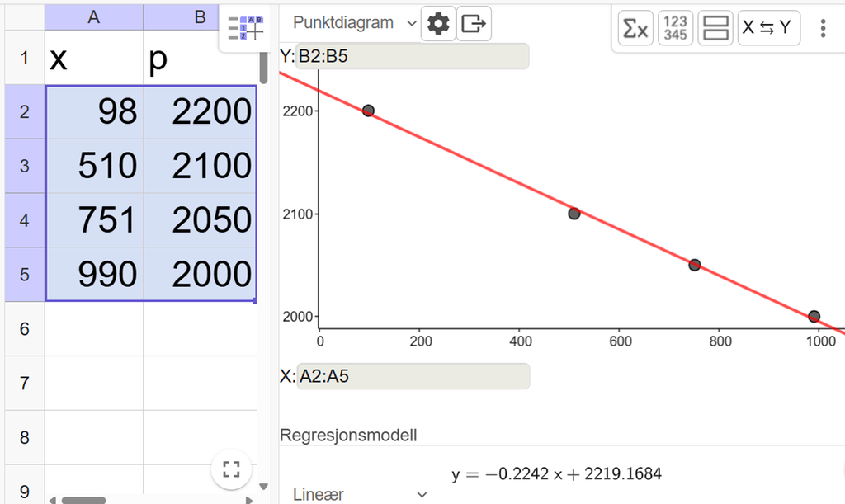This screenshot has height=504, width=845.
Task: Click the horizontal scrollbar at bottom
Action: pos(83,498)
